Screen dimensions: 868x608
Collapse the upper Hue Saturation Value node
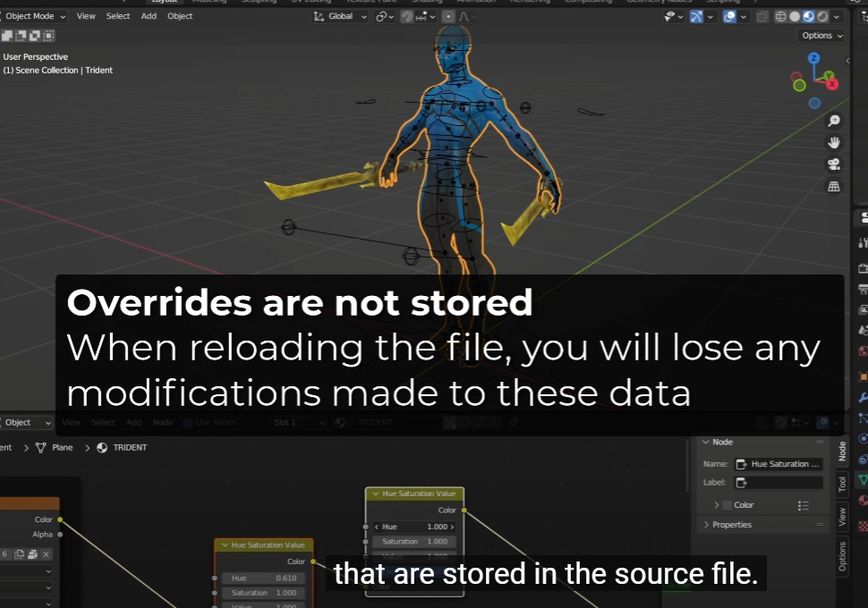coord(376,494)
